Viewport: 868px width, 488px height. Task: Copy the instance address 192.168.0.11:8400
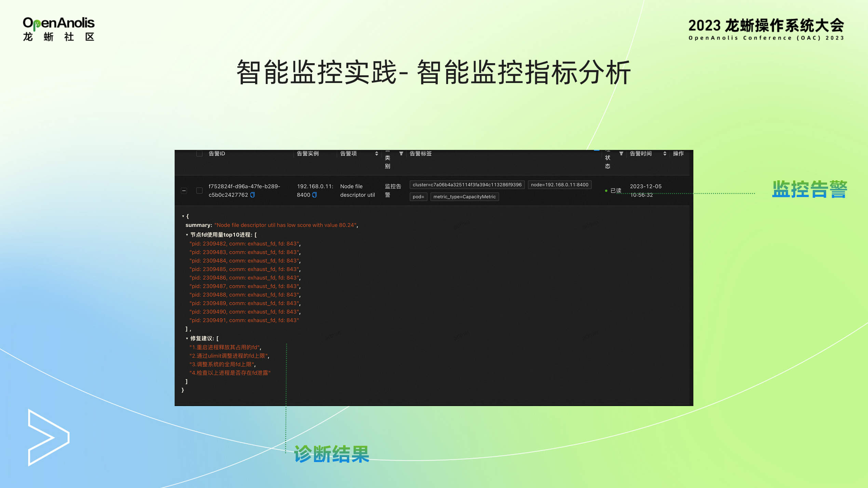314,195
